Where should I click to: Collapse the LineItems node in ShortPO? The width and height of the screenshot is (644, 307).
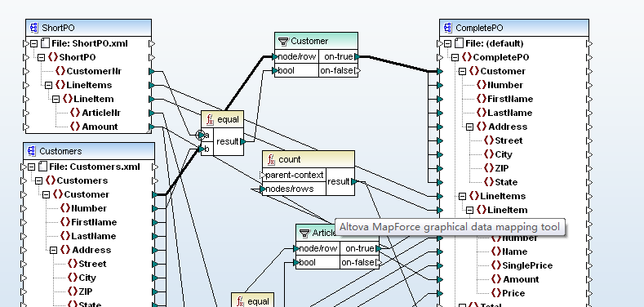48,85
